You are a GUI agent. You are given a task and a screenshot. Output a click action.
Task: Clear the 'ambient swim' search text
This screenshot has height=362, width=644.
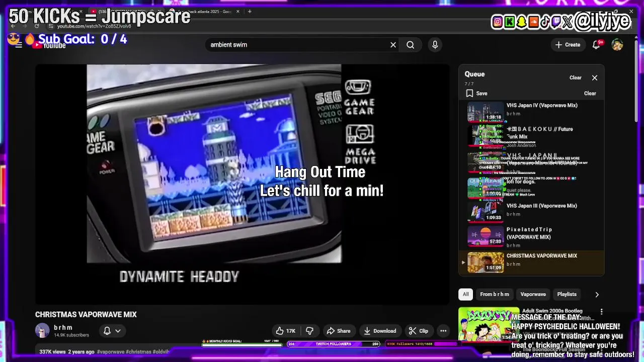(393, 45)
